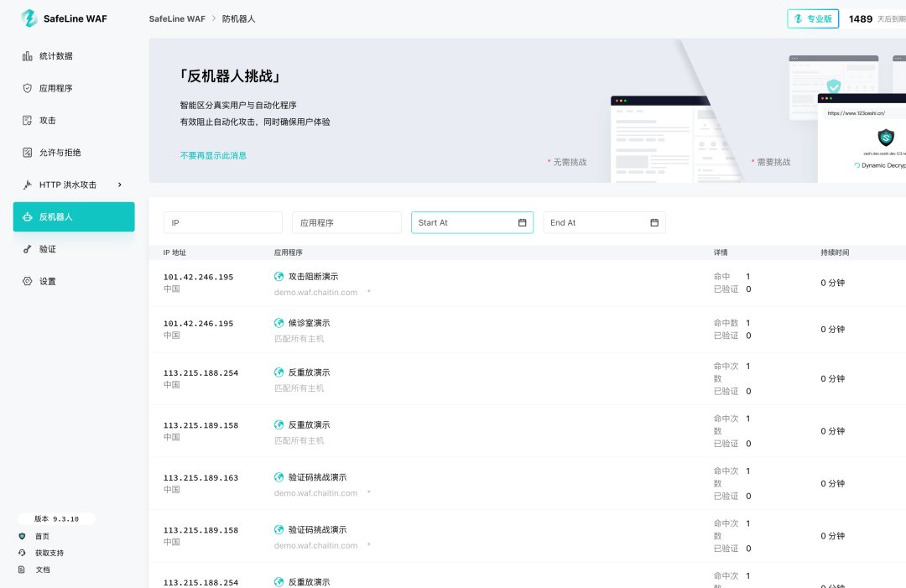Open the 攻击 menu item
The image size is (906, 588).
click(74, 120)
